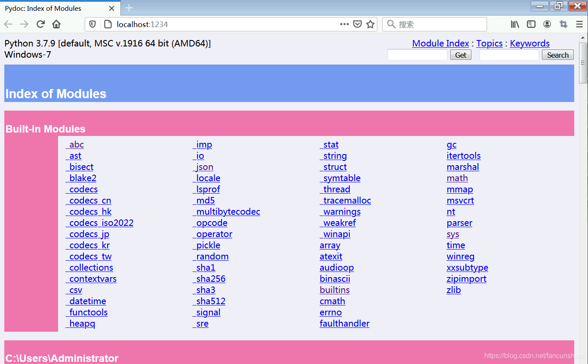Open the Keywords link
Image resolution: width=588 pixels, height=364 pixels.
530,43
